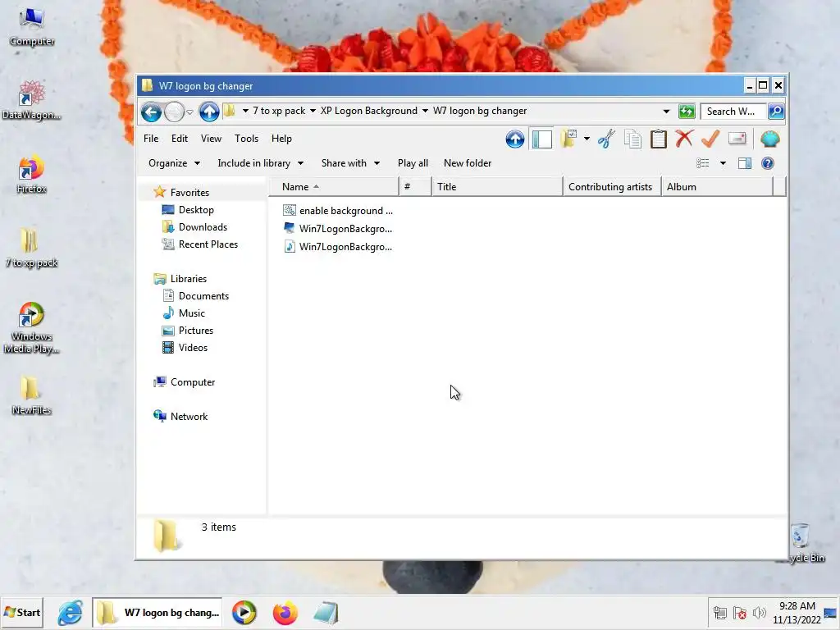
Task: Click the New folder button
Action: click(x=467, y=163)
